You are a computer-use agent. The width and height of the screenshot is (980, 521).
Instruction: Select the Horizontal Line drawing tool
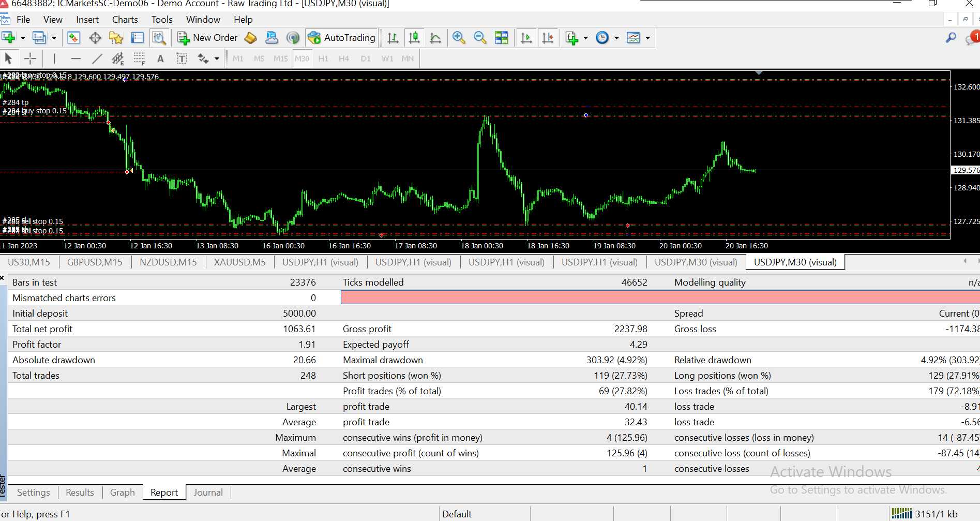76,58
